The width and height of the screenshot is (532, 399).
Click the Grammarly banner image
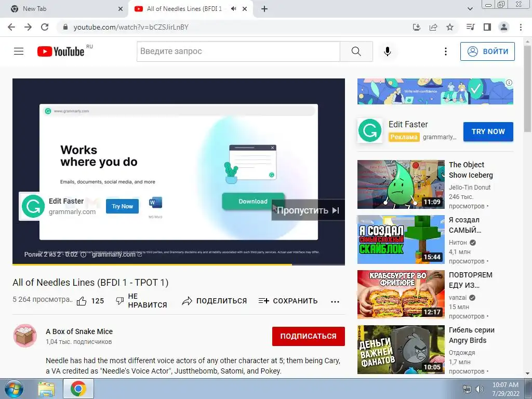[x=435, y=91]
